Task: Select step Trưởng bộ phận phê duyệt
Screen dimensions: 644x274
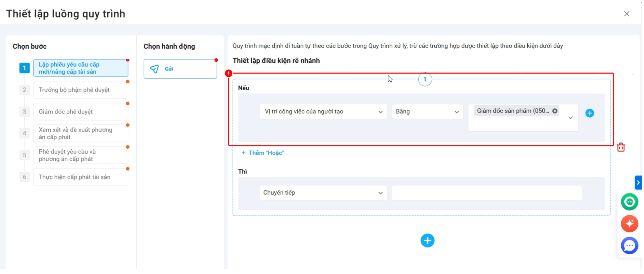Action: point(80,90)
